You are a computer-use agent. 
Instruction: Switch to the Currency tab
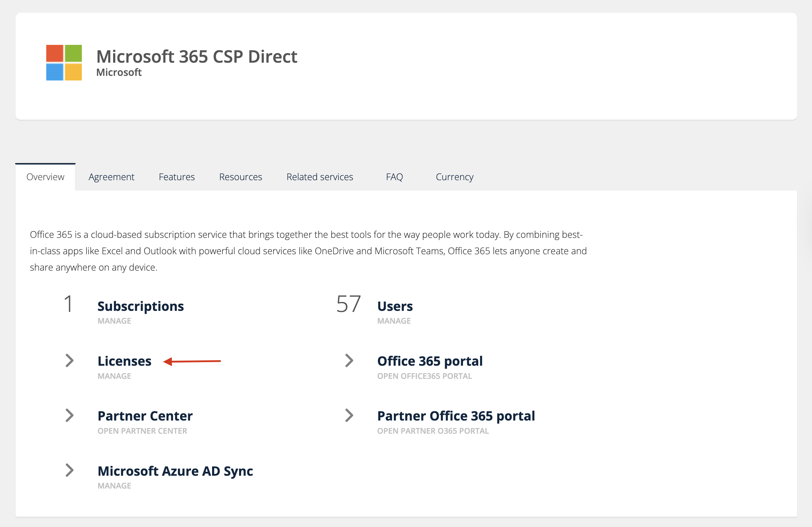[x=454, y=177]
